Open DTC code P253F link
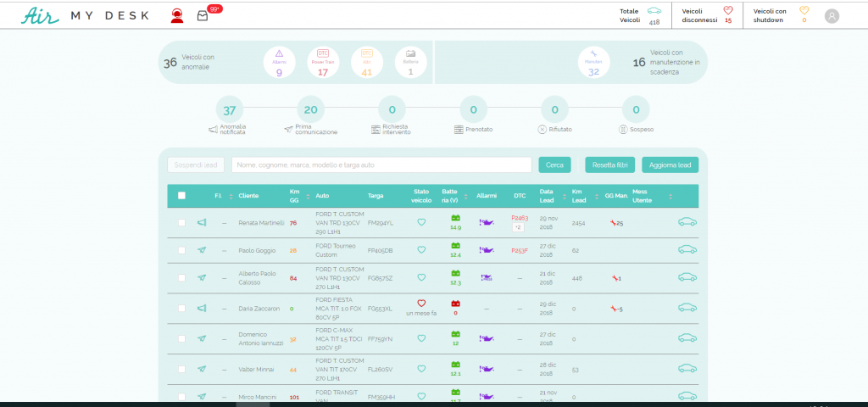868x407 pixels. 520,250
